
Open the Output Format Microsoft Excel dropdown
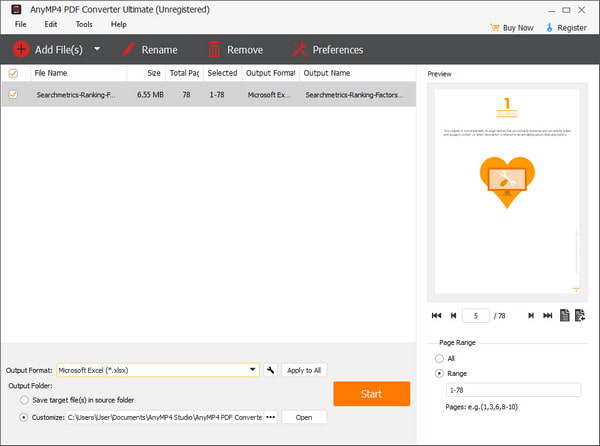point(158,370)
